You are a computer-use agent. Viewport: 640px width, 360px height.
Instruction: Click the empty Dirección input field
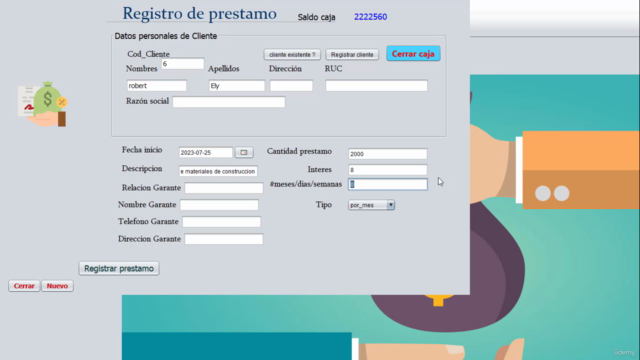[x=291, y=86]
